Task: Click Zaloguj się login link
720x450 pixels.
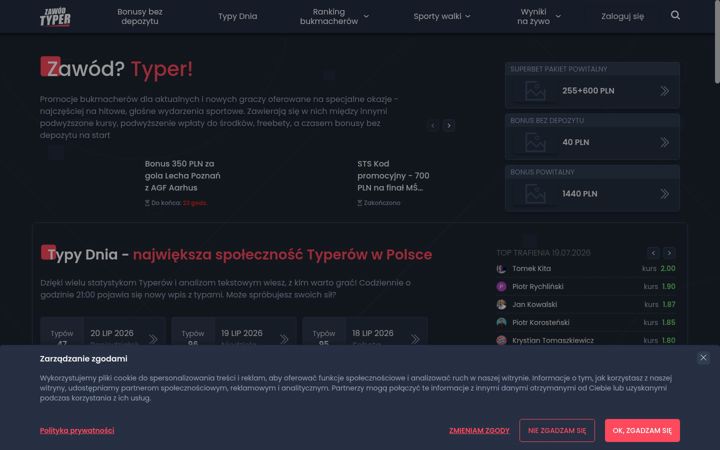Action: [622, 16]
